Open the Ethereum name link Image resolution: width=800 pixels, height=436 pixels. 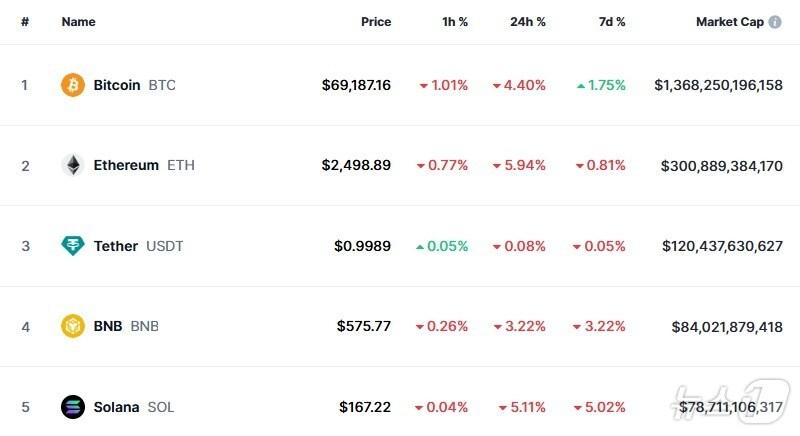point(126,165)
